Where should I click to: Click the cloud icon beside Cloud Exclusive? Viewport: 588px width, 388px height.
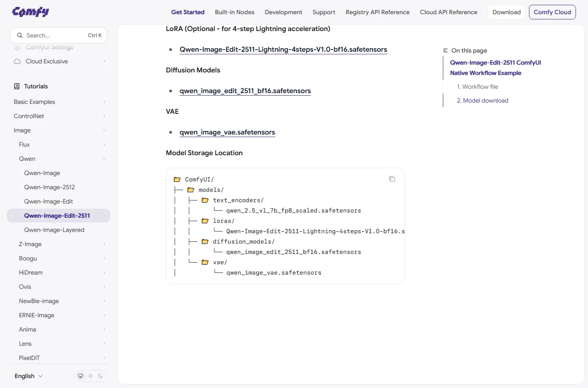pyautogui.click(x=17, y=61)
